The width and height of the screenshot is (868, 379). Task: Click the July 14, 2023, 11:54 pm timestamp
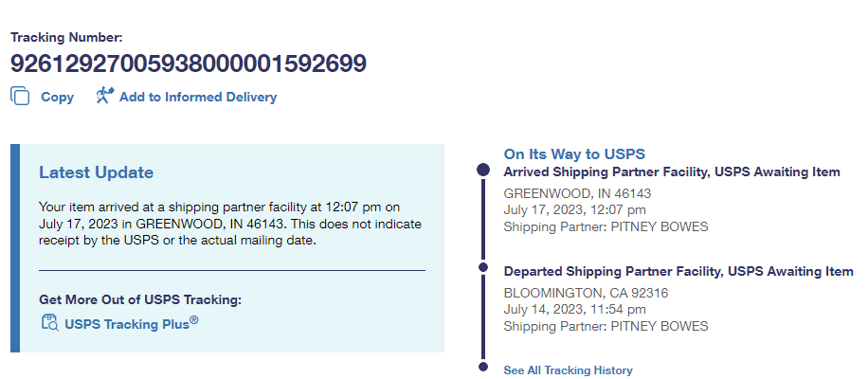click(574, 309)
